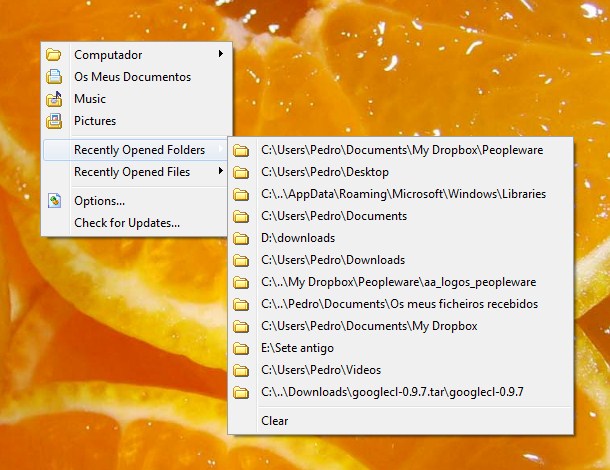Open Peopleware\aa_logos_peopleware recent folder

(x=400, y=282)
